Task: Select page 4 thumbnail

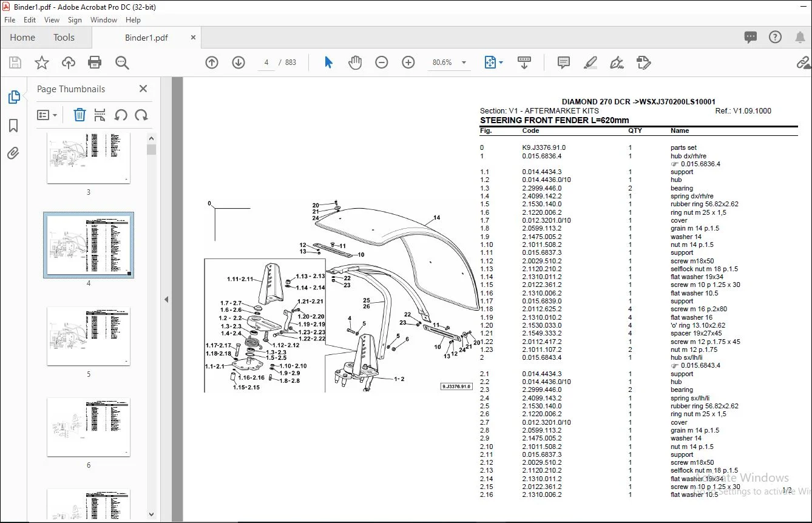Action: pos(89,245)
